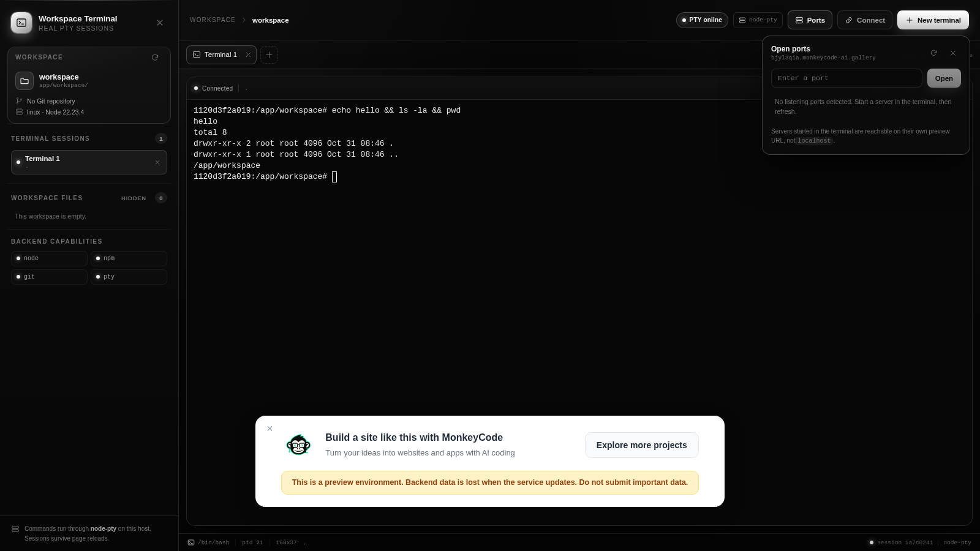Screen dimensions: 980x551
Task: Add a new terminal tab with the plus button
Action: (269, 54)
